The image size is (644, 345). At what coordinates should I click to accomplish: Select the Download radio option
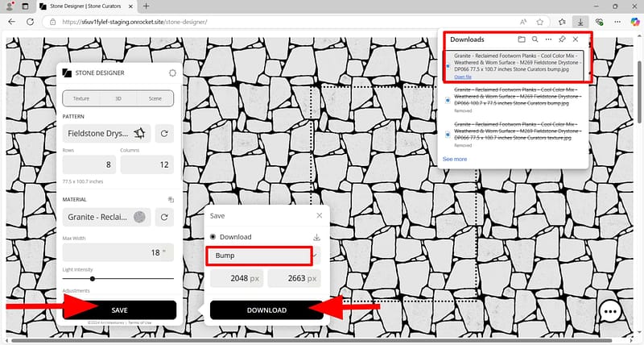(213, 237)
